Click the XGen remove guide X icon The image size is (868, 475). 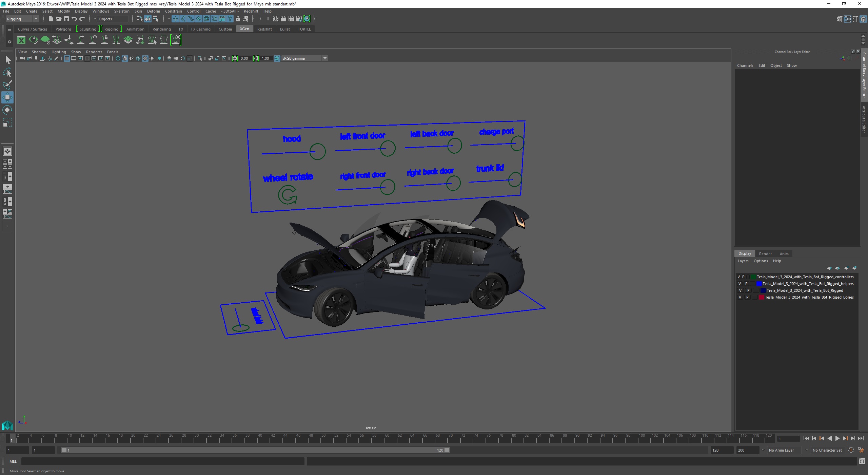tap(176, 40)
